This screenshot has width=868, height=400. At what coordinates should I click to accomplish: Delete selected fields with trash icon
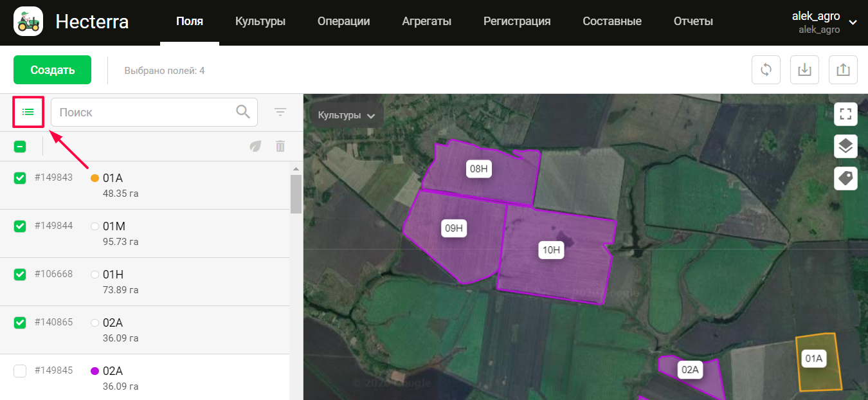[280, 146]
